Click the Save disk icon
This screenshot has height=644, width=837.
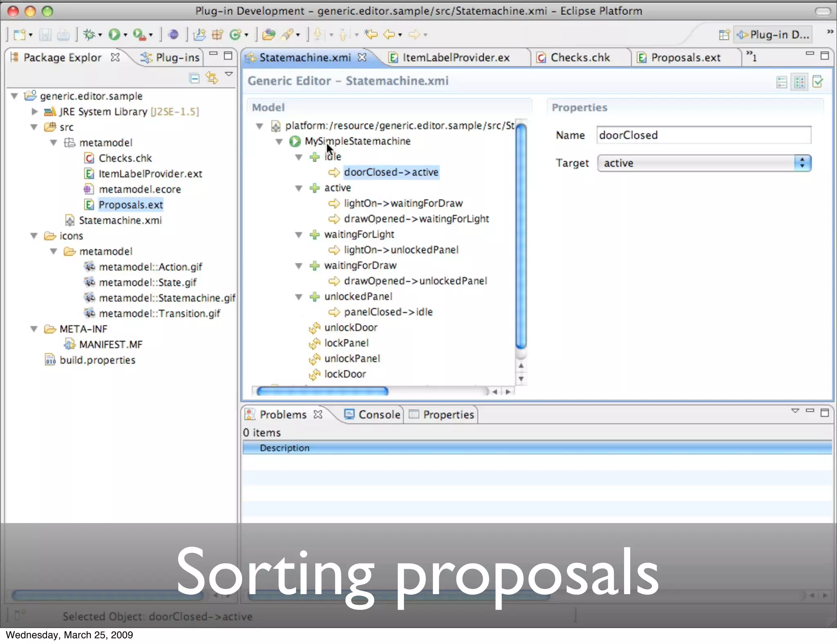pos(45,35)
